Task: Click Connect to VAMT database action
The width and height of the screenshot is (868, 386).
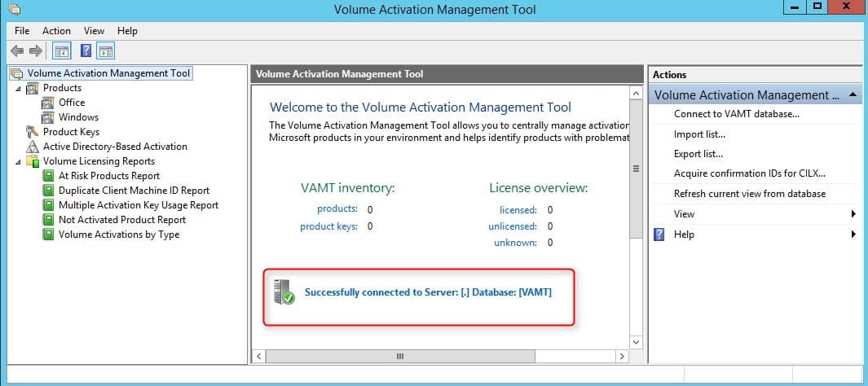Action: 736,114
